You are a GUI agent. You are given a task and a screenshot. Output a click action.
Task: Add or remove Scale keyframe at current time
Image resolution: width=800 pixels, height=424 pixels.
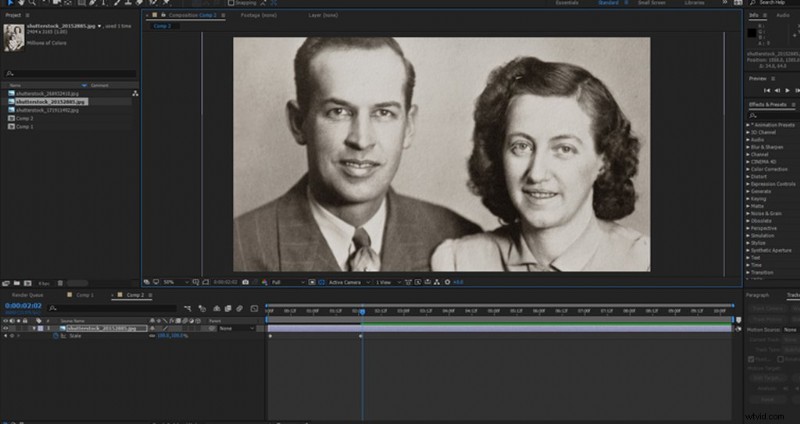click(x=12, y=336)
